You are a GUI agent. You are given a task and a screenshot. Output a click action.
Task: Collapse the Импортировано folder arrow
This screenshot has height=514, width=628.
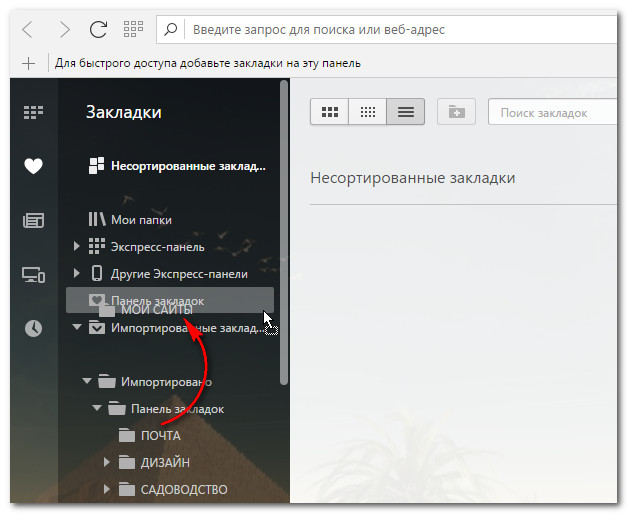pos(87,381)
